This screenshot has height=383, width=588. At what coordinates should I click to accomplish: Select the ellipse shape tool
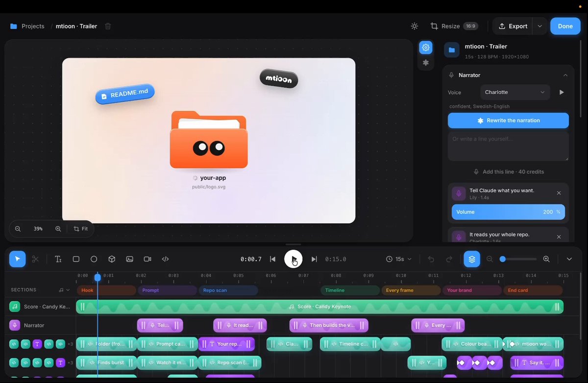[94, 259]
